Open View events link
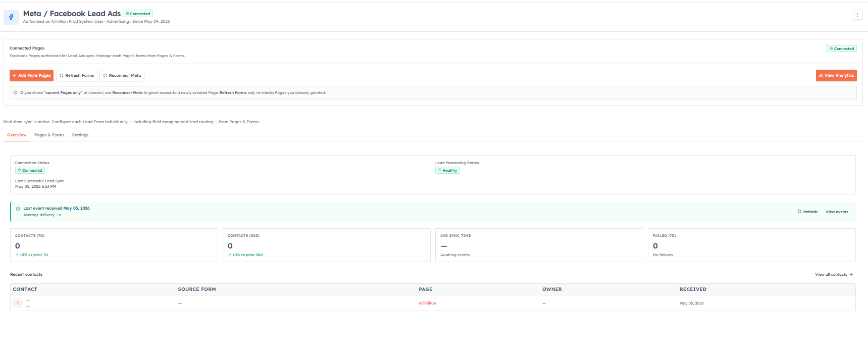The width and height of the screenshot is (868, 352). point(837,212)
